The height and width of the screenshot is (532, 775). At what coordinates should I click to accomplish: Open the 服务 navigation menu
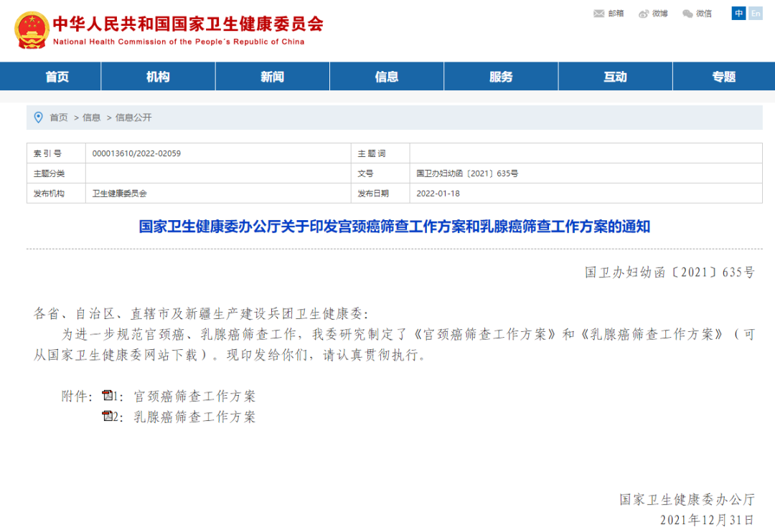point(500,76)
